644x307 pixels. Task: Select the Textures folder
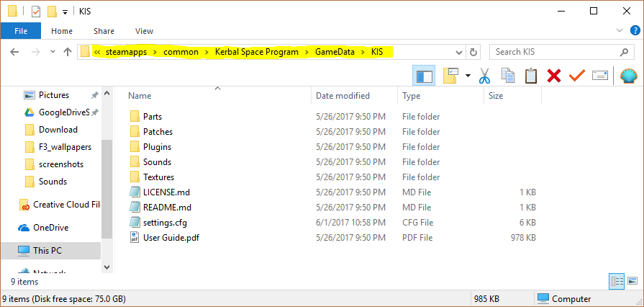pyautogui.click(x=158, y=177)
